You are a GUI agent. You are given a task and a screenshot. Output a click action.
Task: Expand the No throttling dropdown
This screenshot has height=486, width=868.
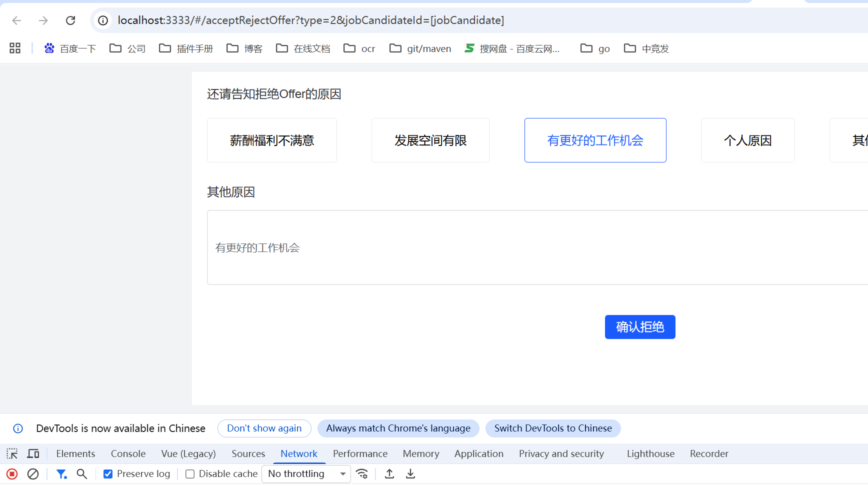pos(306,474)
